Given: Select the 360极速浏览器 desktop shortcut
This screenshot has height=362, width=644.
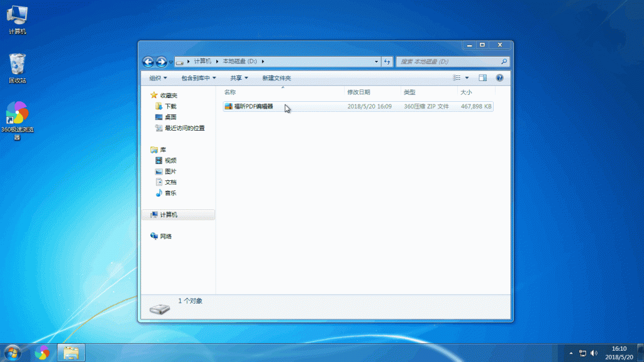Looking at the screenshot, I should tap(17, 121).
